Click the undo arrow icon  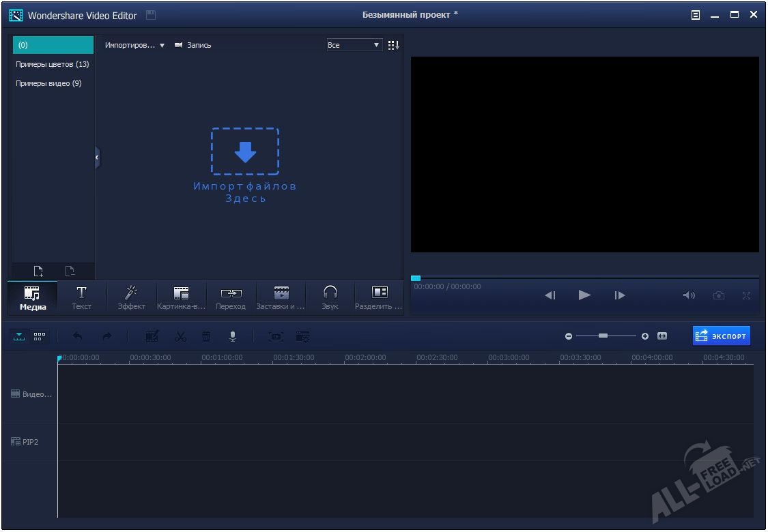coord(77,336)
